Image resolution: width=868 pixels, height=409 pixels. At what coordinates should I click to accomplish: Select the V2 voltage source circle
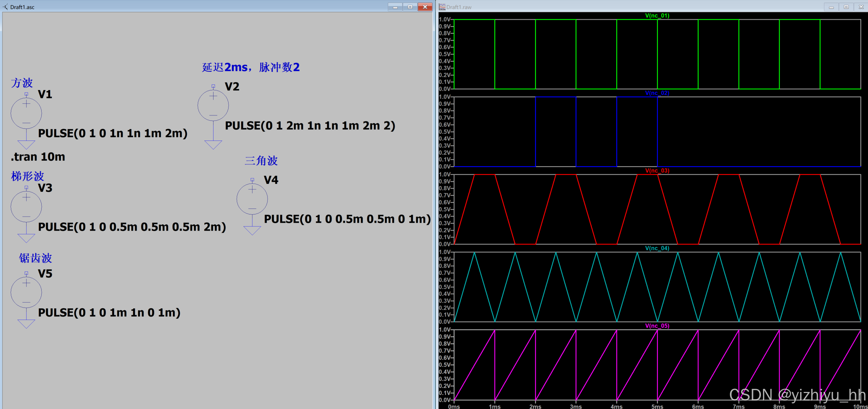coord(213,105)
